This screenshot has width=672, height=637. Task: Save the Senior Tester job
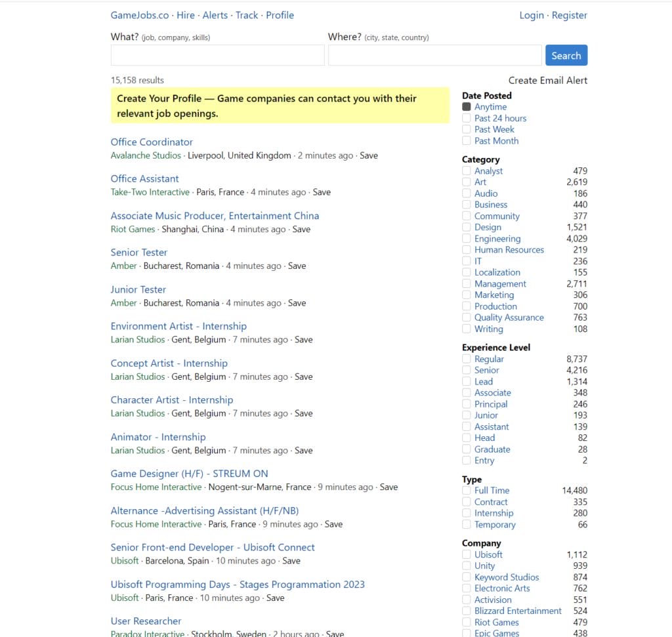tap(297, 266)
